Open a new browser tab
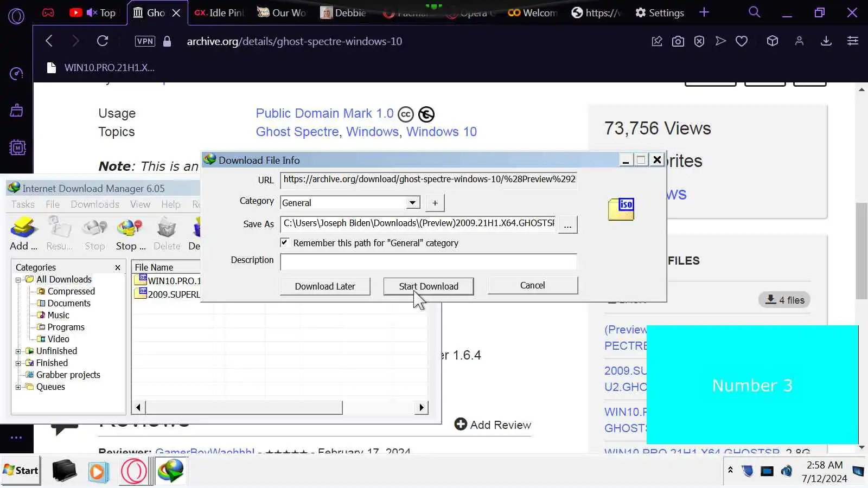Screen dimensions: 868x488 click(x=704, y=12)
